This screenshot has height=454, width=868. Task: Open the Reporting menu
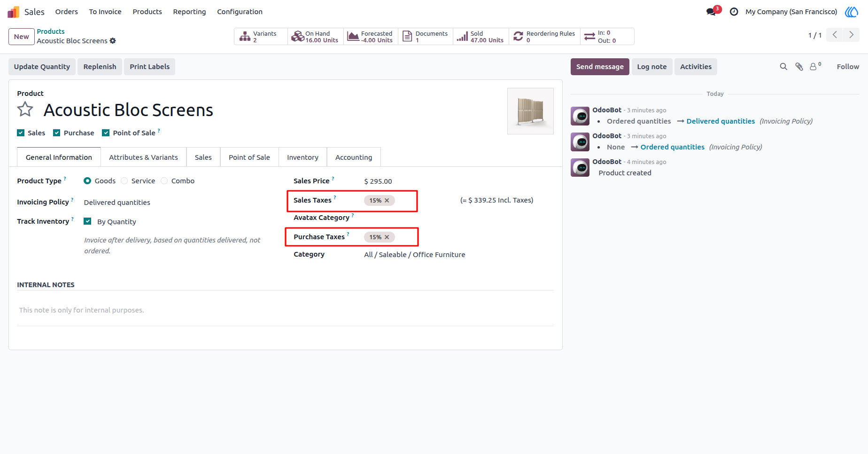pyautogui.click(x=189, y=12)
